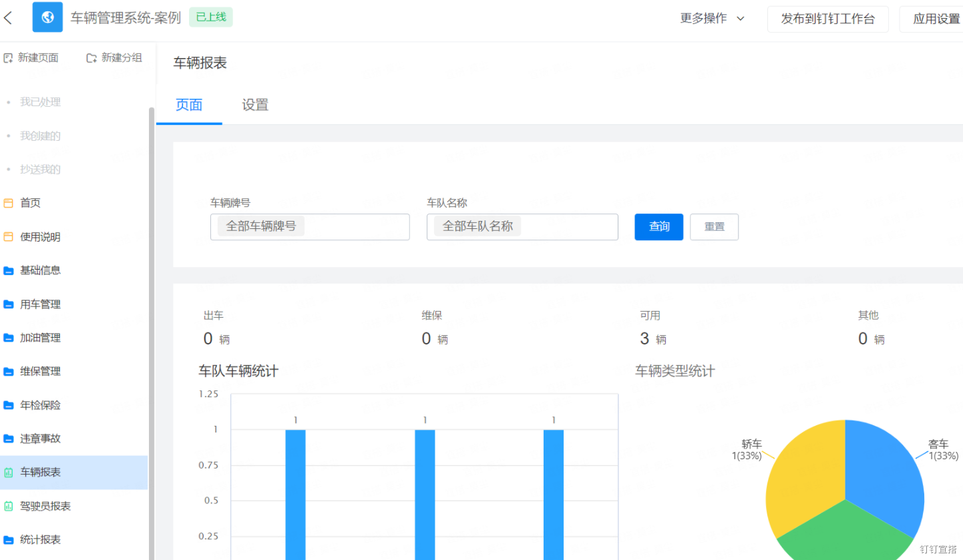Image resolution: width=963 pixels, height=560 pixels.
Task: Click the 使用说明 page icon
Action: coord(9,237)
